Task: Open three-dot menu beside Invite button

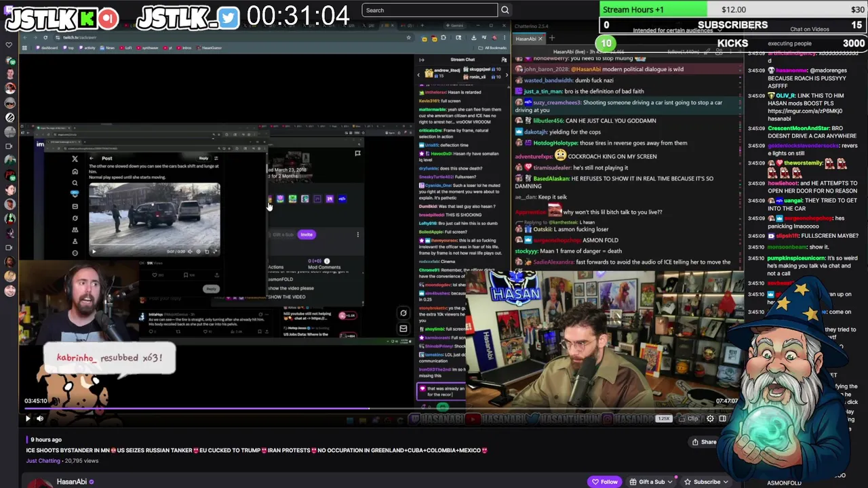Action: [358, 235]
